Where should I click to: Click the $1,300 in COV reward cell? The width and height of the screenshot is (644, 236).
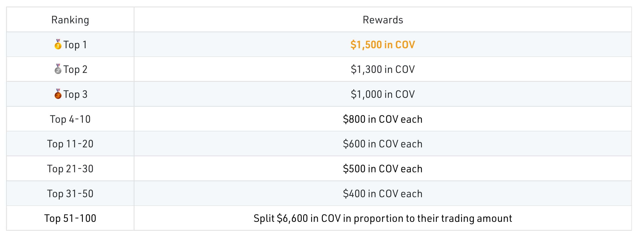tap(383, 69)
